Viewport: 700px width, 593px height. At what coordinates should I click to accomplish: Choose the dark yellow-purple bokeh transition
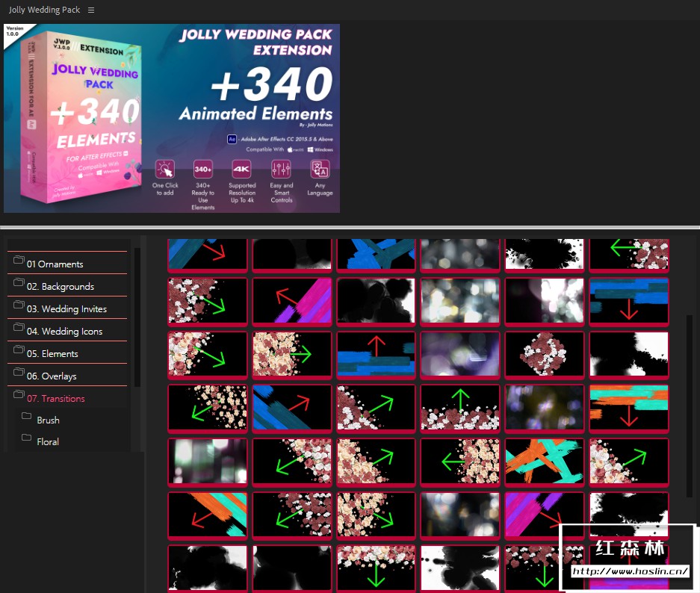pos(544,409)
